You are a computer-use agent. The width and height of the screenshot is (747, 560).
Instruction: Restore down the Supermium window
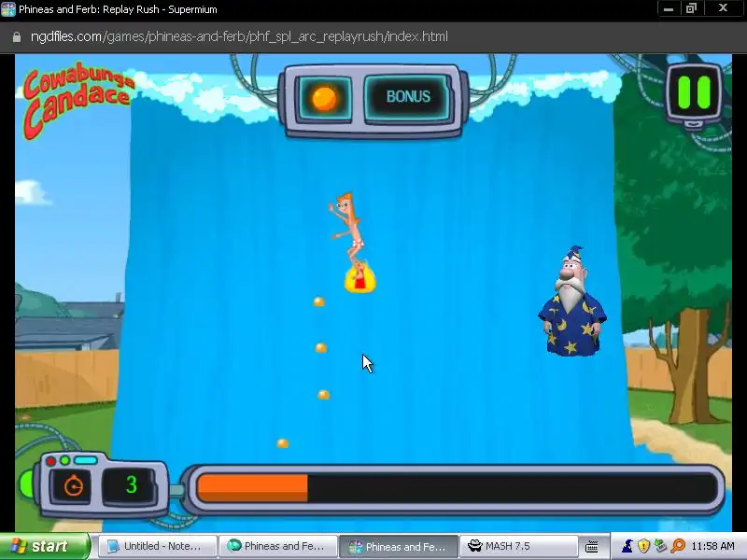pyautogui.click(x=691, y=8)
